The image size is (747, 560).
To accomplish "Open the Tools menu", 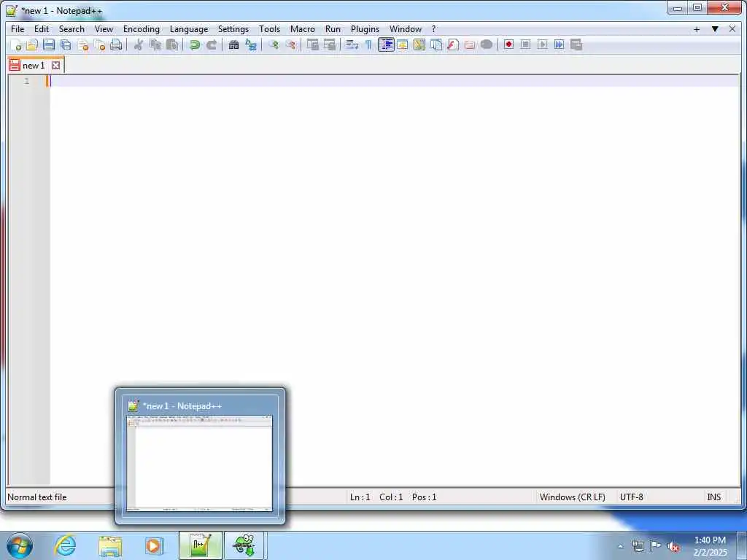I will [x=269, y=29].
